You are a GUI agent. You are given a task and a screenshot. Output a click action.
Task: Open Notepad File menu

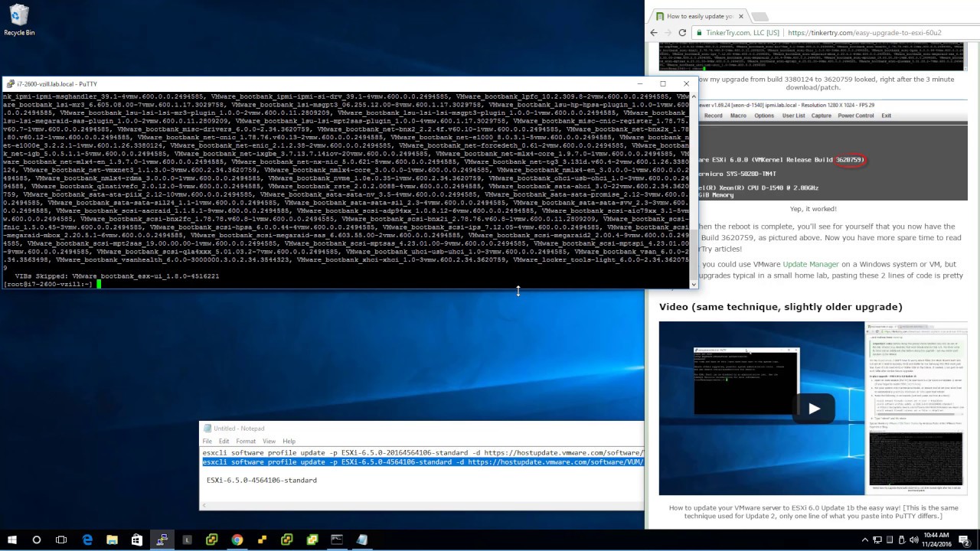[x=207, y=441]
